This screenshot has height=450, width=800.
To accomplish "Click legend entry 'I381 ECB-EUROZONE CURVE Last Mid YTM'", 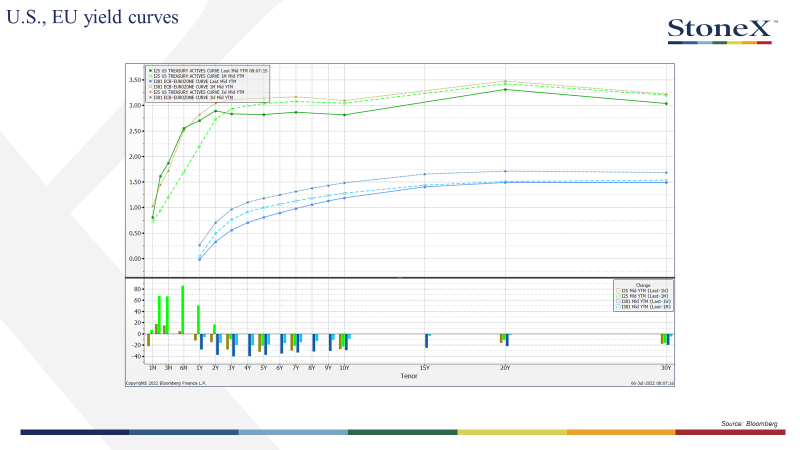I will click(194, 81).
